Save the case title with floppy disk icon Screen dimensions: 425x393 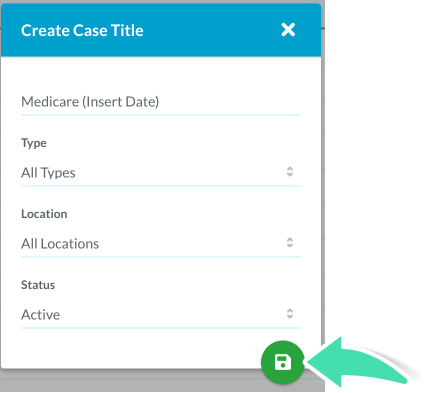283,362
